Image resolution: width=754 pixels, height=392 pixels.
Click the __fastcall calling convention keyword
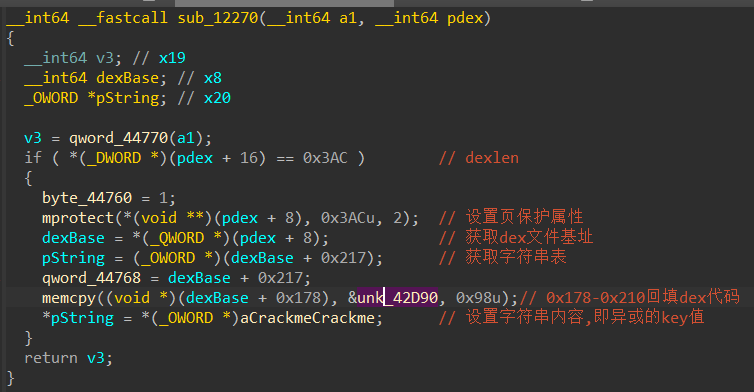click(123, 18)
